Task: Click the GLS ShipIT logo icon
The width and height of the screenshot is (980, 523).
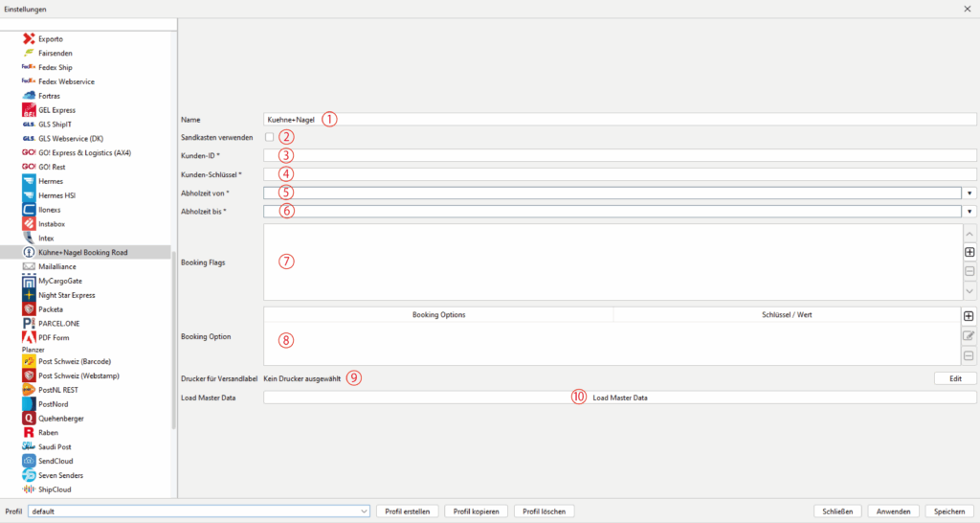Action: [x=29, y=125]
